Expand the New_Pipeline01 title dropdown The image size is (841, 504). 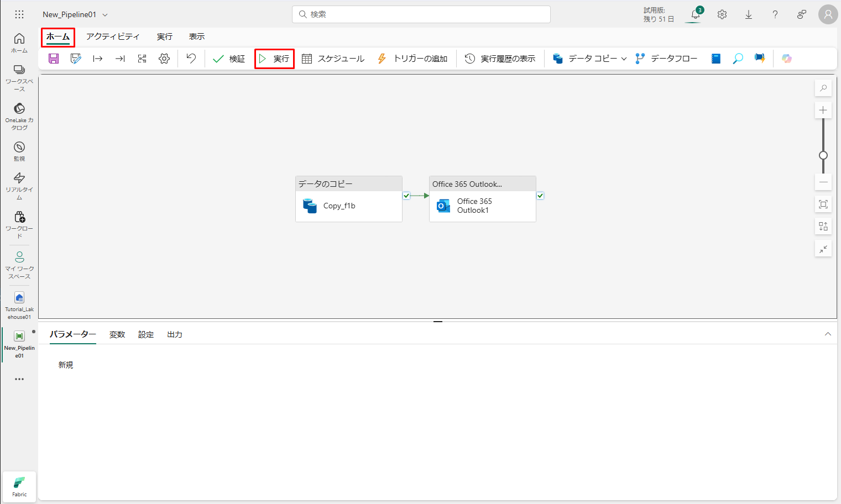105,15
